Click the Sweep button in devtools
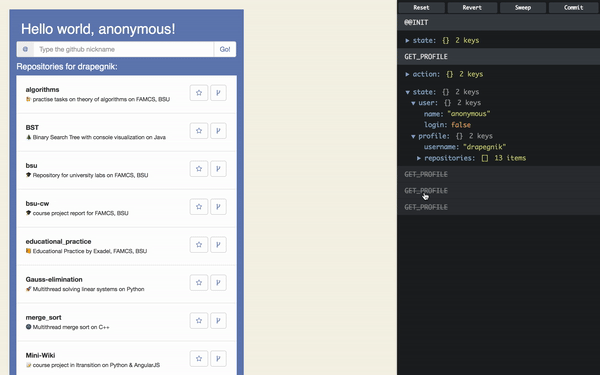600x375 pixels. click(x=523, y=7)
